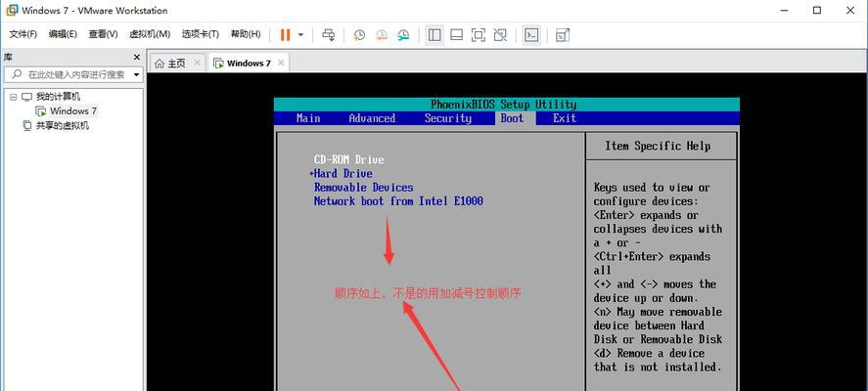Click the send Ctrl+Alt+Del toolbar icon
Image resolution: width=868 pixels, height=391 pixels.
click(328, 35)
